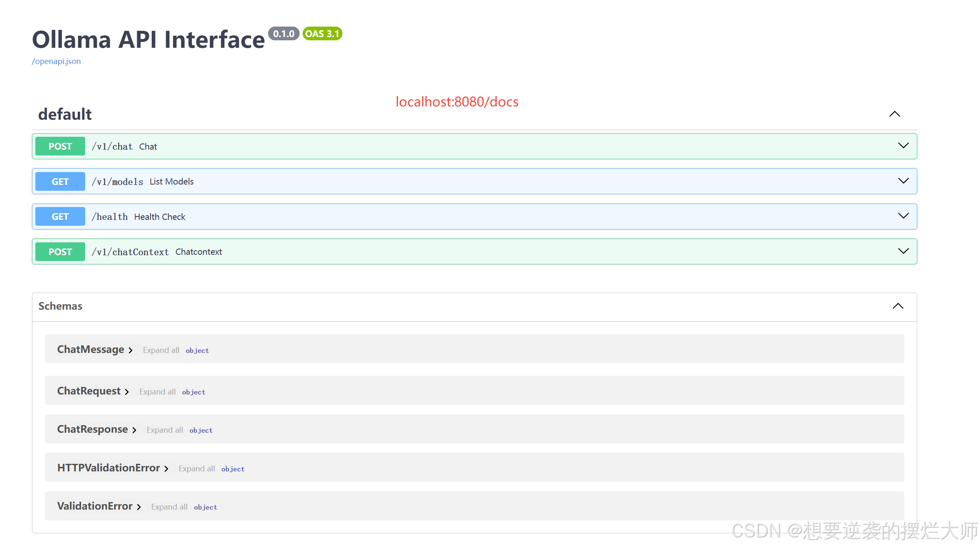Click Expand all next to ChatMessage
980x547 pixels.
(x=161, y=350)
